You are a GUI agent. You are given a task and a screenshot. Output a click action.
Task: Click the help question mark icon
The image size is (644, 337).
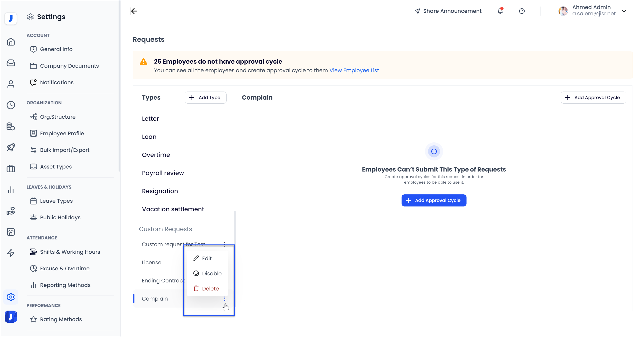522,11
